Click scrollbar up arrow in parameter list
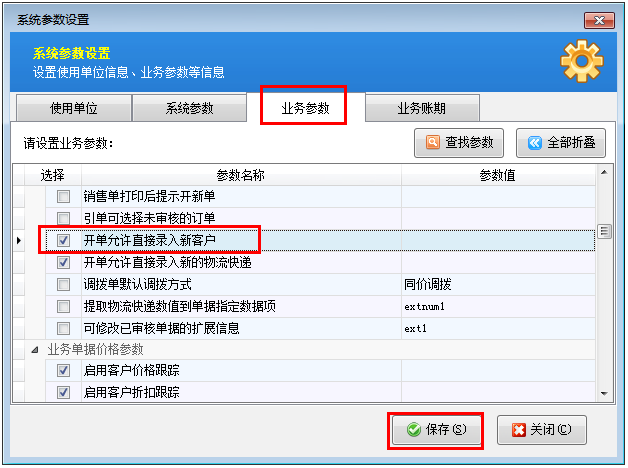Screen dimensions: 628x468 [603, 175]
